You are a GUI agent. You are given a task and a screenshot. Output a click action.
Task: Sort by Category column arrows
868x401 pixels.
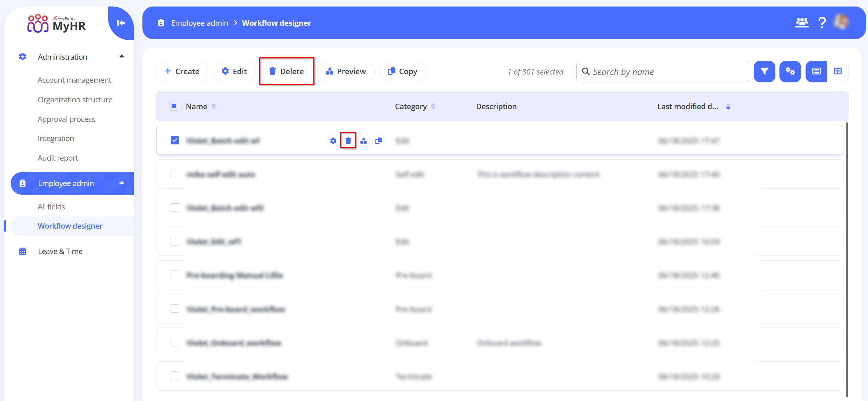click(x=433, y=106)
